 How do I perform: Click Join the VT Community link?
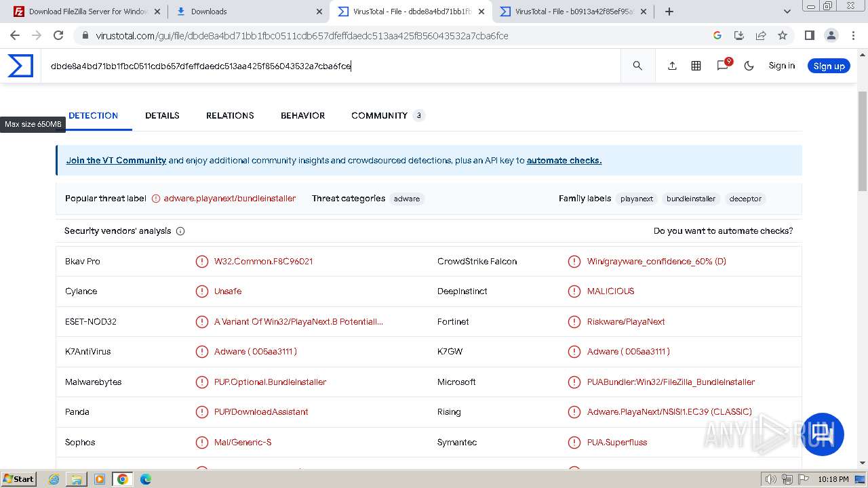116,161
